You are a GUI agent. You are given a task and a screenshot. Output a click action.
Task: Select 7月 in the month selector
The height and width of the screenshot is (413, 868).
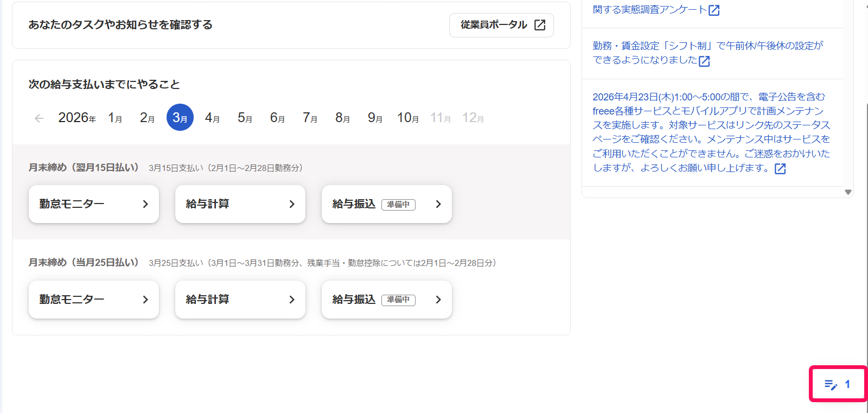tap(310, 118)
